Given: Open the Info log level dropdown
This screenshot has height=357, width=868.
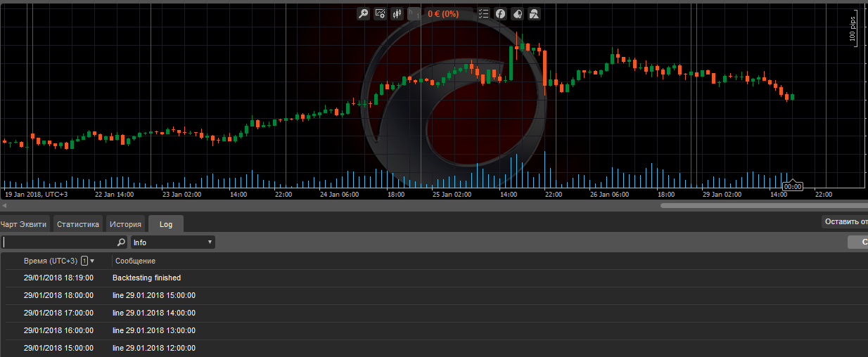Looking at the screenshot, I should point(172,242).
